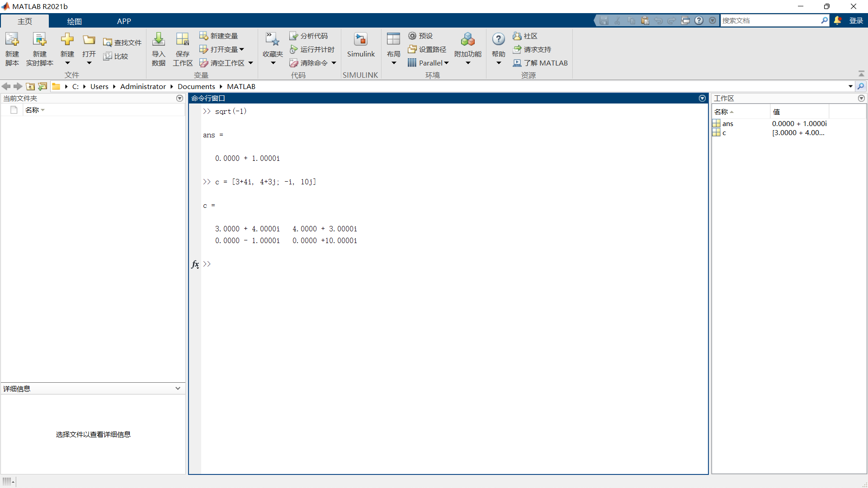Go up one folder level
Screen dimensions: 868x488
pos(30,86)
